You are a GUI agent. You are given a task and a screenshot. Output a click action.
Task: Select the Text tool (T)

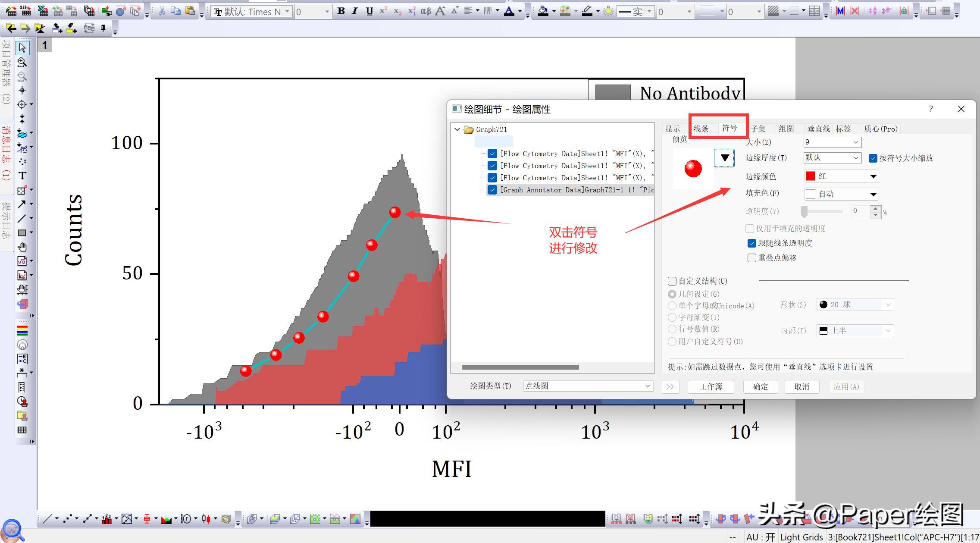(x=22, y=176)
